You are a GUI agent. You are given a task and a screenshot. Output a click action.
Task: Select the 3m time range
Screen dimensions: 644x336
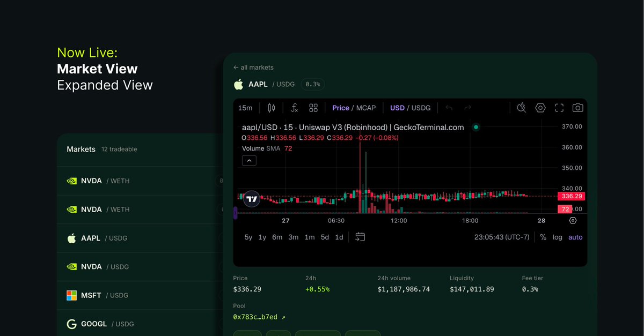[293, 237]
